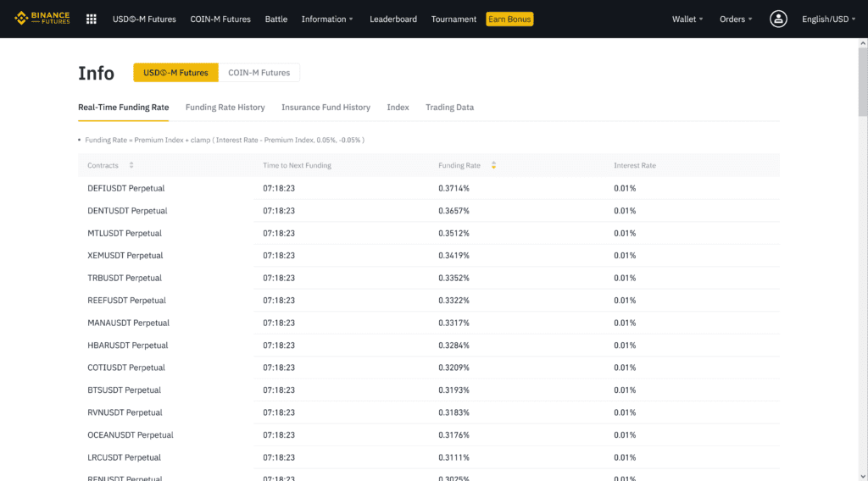The image size is (868, 481).
Task: Click the Binance Futures logo
Action: click(x=42, y=19)
